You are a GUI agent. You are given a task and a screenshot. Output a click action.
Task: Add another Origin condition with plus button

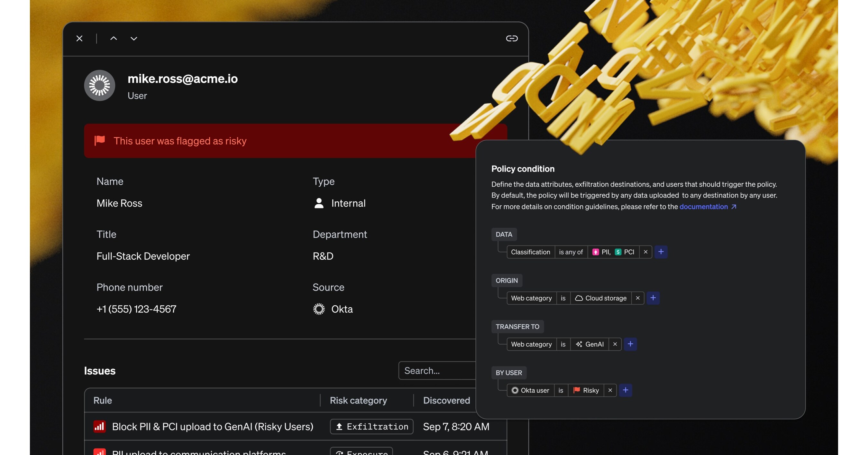click(x=653, y=298)
